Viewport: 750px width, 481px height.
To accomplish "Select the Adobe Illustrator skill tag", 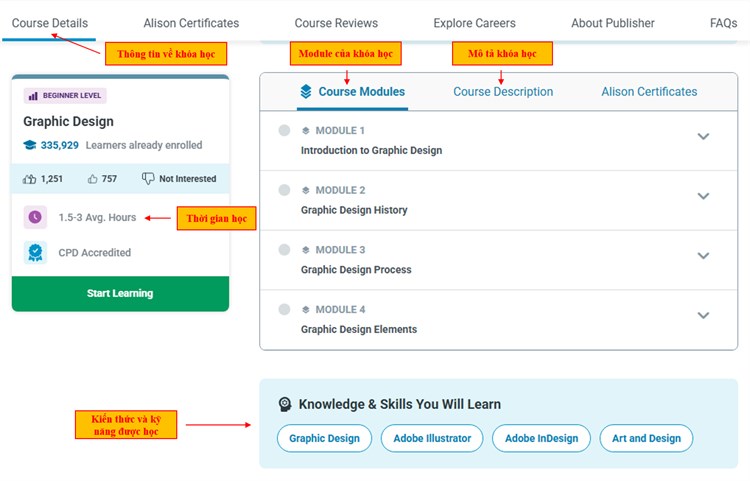I will pyautogui.click(x=432, y=438).
